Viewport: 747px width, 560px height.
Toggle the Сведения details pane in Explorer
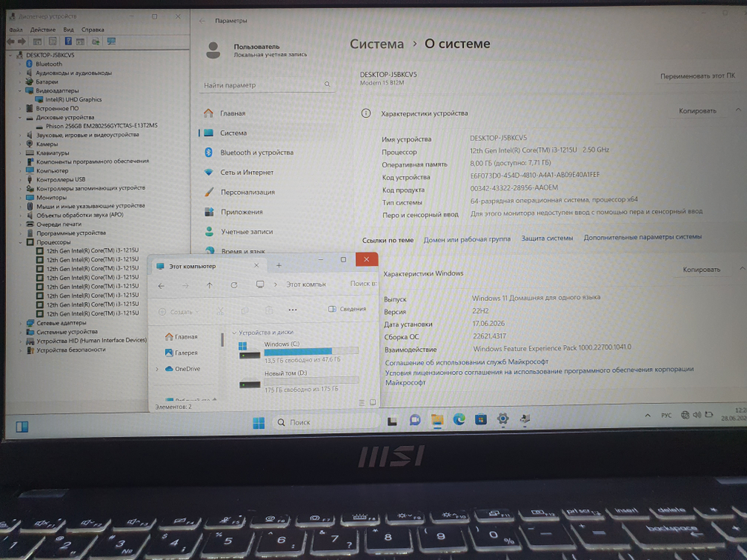pos(347,308)
